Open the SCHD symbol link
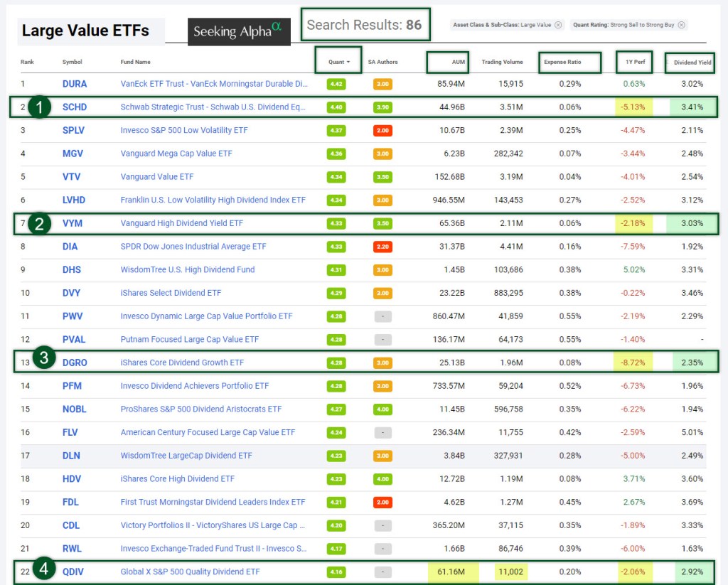This screenshot has height=585, width=728. coord(75,107)
